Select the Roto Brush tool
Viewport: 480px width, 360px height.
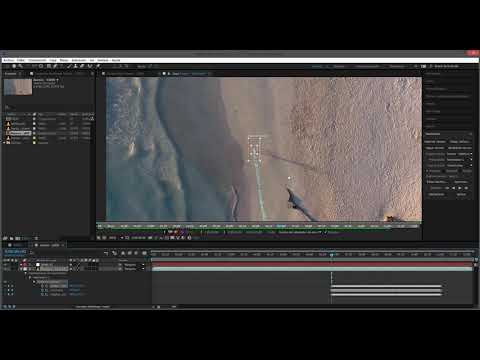tap(90, 66)
